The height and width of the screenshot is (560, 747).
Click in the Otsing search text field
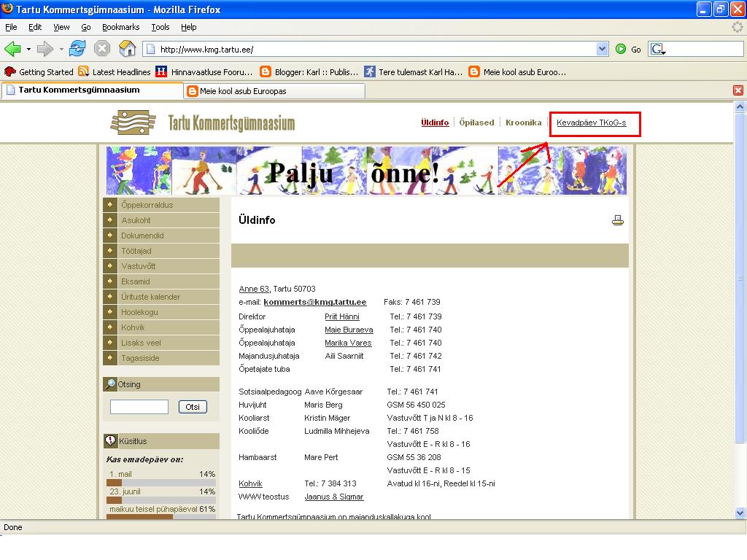point(139,407)
